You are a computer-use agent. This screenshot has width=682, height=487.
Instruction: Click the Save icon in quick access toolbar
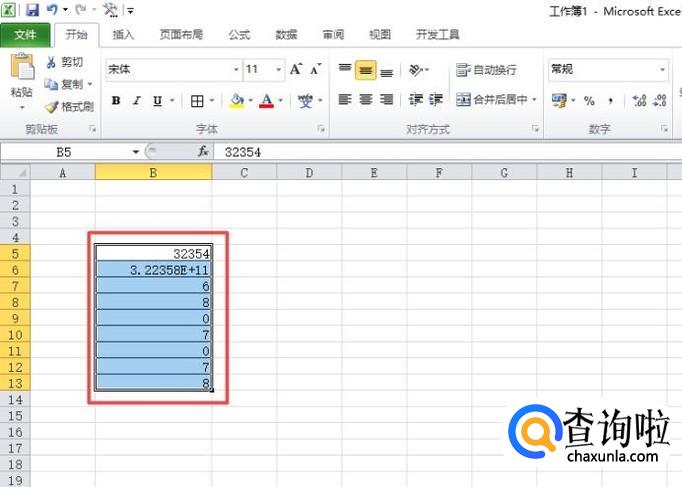click(32, 10)
